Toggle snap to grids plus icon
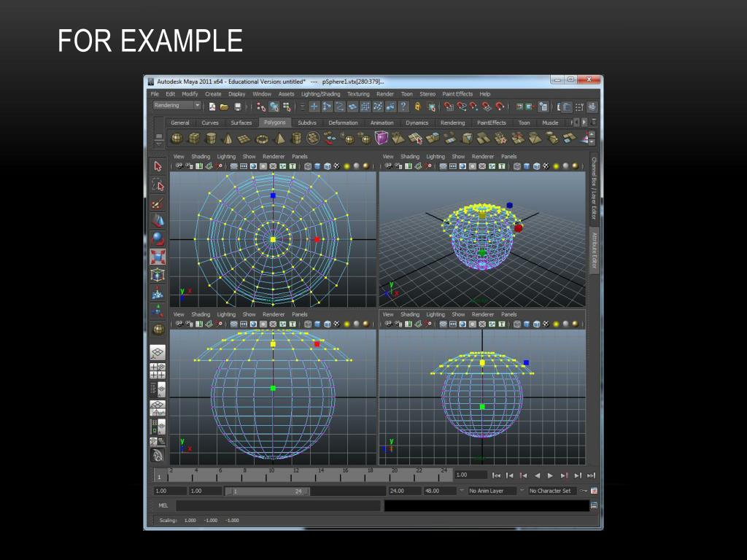This screenshot has height=560, width=747. (x=314, y=106)
